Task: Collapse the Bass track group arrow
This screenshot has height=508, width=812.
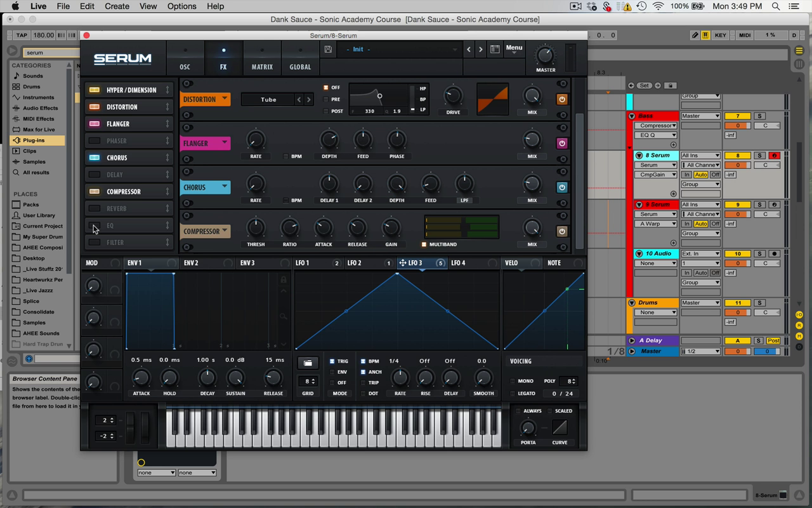Action: tap(632, 116)
